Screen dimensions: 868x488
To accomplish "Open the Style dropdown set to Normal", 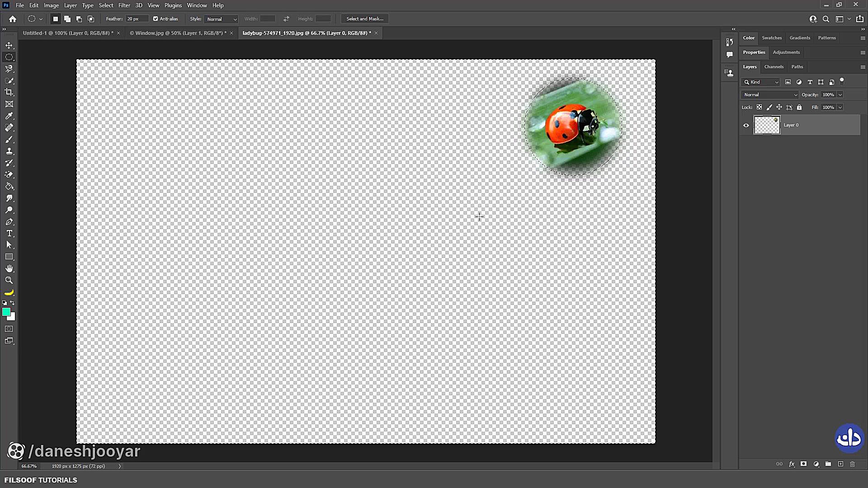I will [x=222, y=19].
